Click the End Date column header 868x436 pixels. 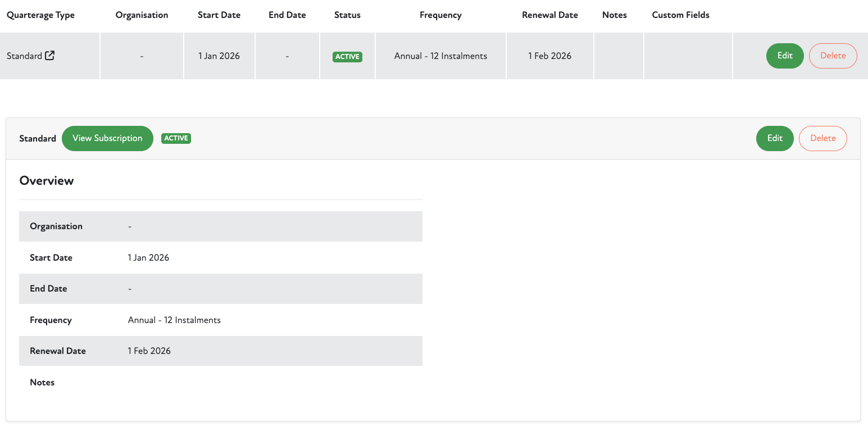point(287,15)
